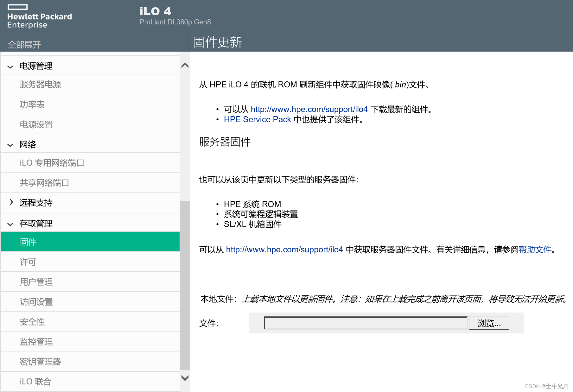
Task: Click the Hewlett Packard Enterprise logo
Action: point(40,17)
